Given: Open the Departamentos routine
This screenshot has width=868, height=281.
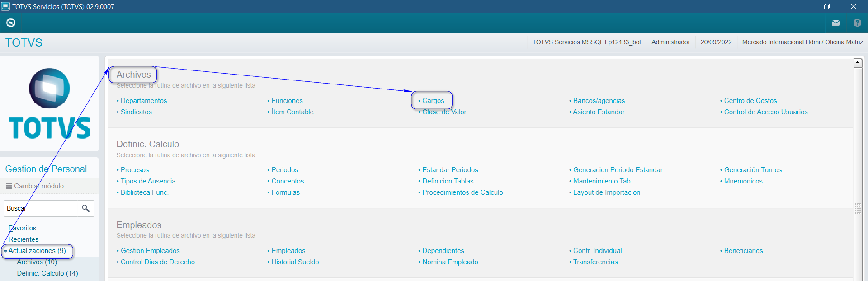Looking at the screenshot, I should pos(144,101).
